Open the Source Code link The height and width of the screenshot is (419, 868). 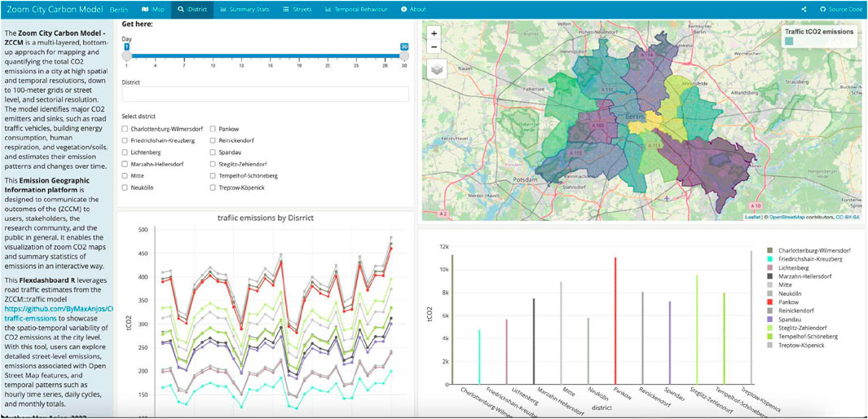tap(840, 10)
